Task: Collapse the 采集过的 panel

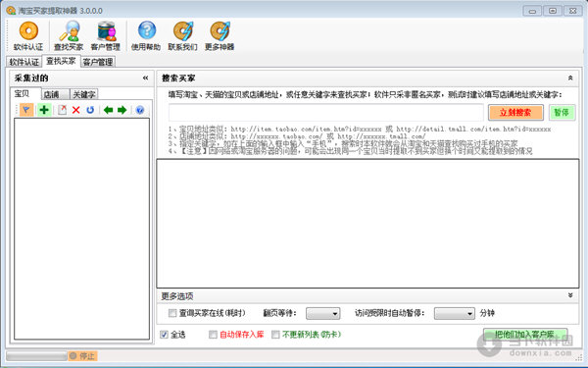Action: click(x=145, y=79)
